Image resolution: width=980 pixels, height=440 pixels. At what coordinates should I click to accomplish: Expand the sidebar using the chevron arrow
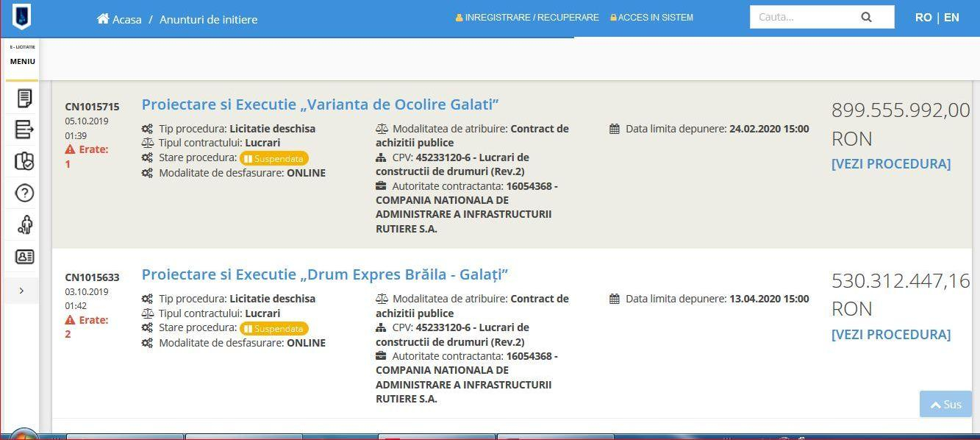coord(21,290)
